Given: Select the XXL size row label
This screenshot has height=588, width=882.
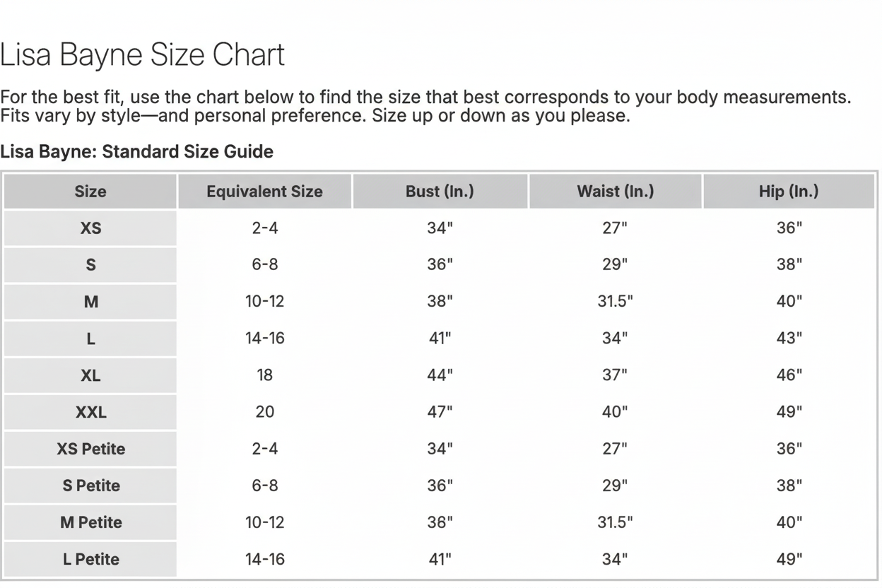Looking at the screenshot, I should point(90,412).
